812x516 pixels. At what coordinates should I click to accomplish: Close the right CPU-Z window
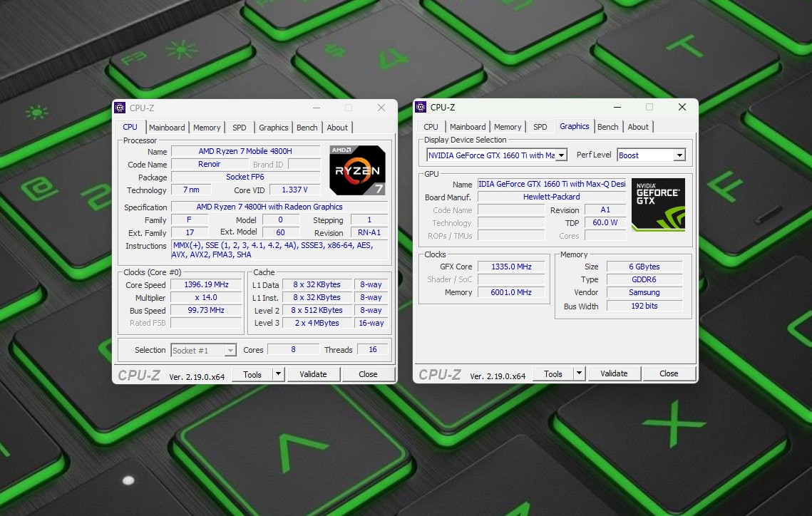click(682, 107)
